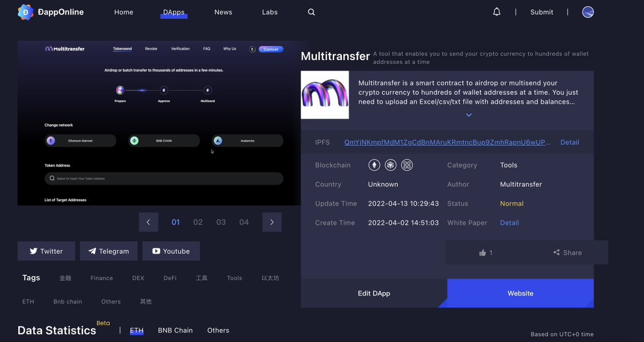This screenshot has height=342, width=644.
Task: Click create time 2022-04-02 14:51:03
Action: pos(404,223)
